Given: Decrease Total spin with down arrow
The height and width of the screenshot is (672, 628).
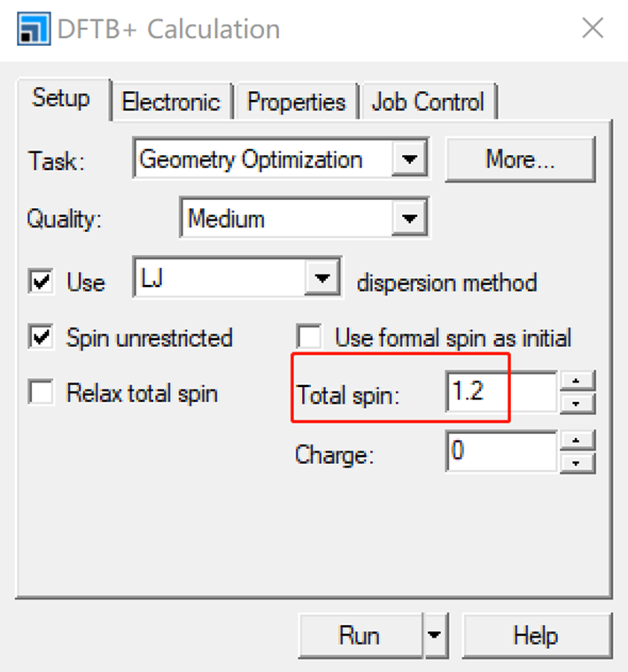Looking at the screenshot, I should pyautogui.click(x=577, y=403).
